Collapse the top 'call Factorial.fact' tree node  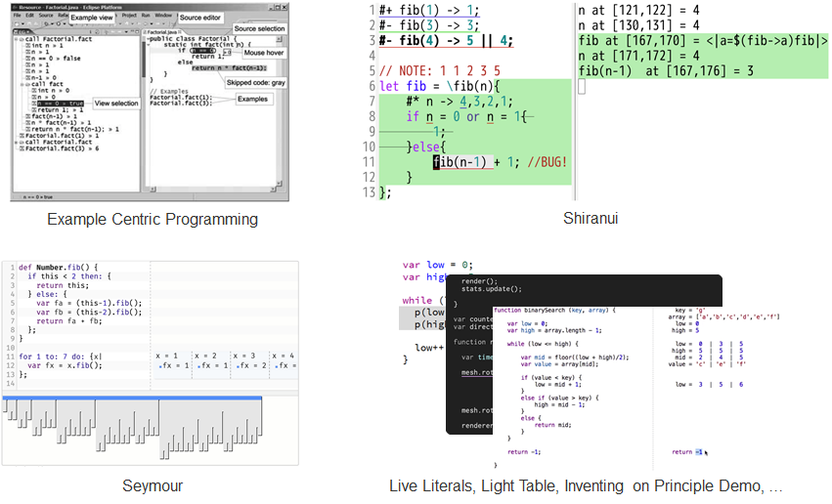pyautogui.click(x=19, y=38)
